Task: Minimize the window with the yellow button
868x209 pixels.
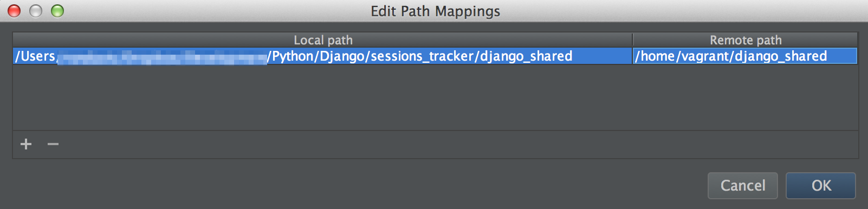Action: tap(36, 11)
